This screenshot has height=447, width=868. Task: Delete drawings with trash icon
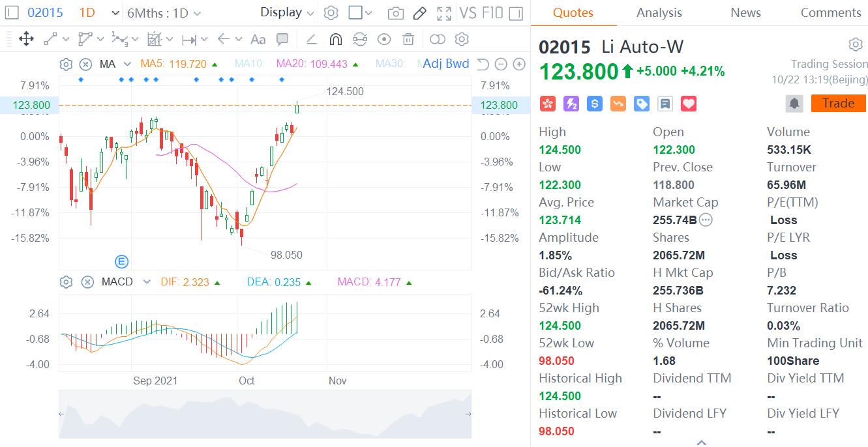pos(408,39)
